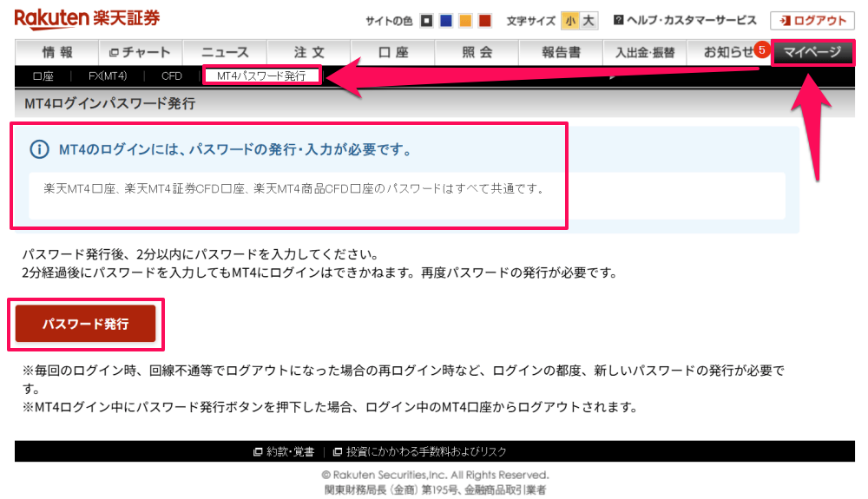The height and width of the screenshot is (499, 868).
Task: Open the お知らせ menu
Action: (x=728, y=53)
